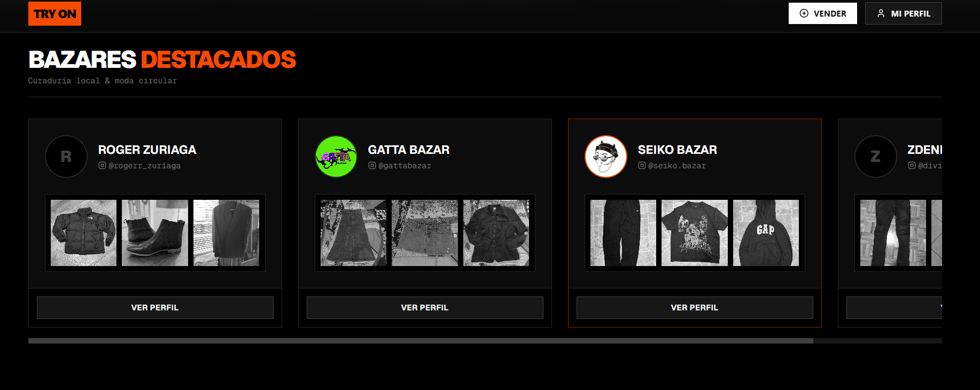This screenshot has width=980, height=390.
Task: Click the TRY ON logo
Action: [55, 13]
